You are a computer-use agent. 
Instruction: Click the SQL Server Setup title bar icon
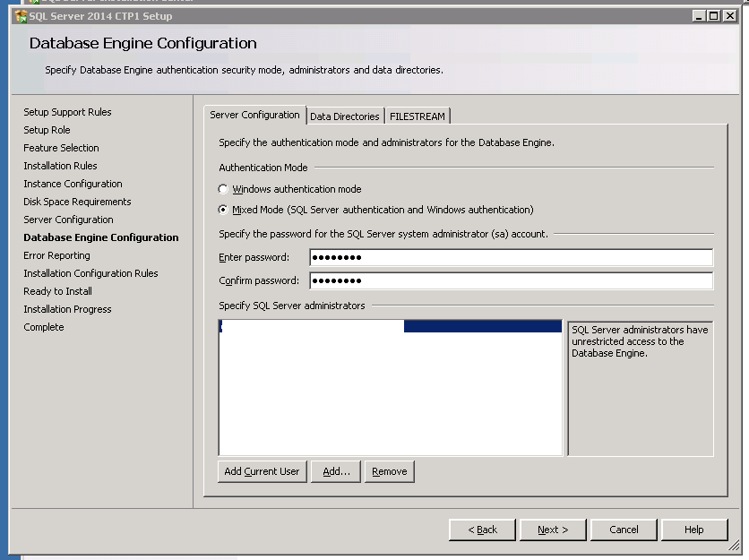(x=21, y=16)
